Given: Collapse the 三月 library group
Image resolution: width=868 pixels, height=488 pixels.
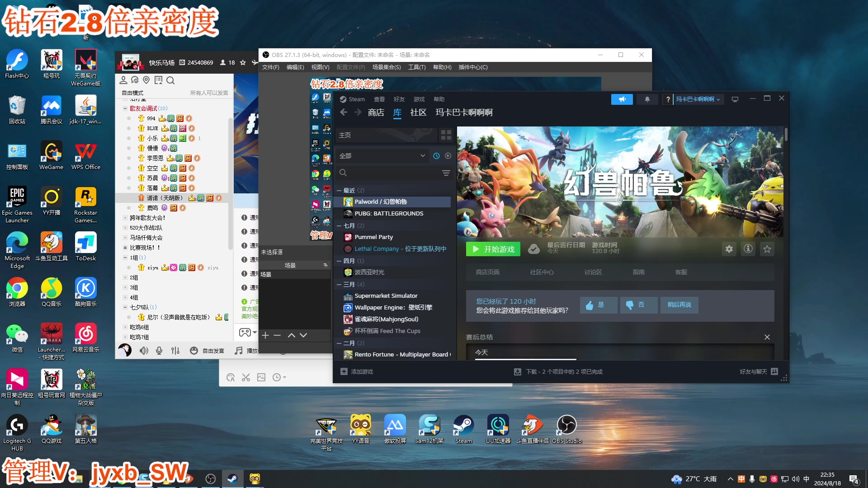Looking at the screenshot, I should pyautogui.click(x=339, y=284).
